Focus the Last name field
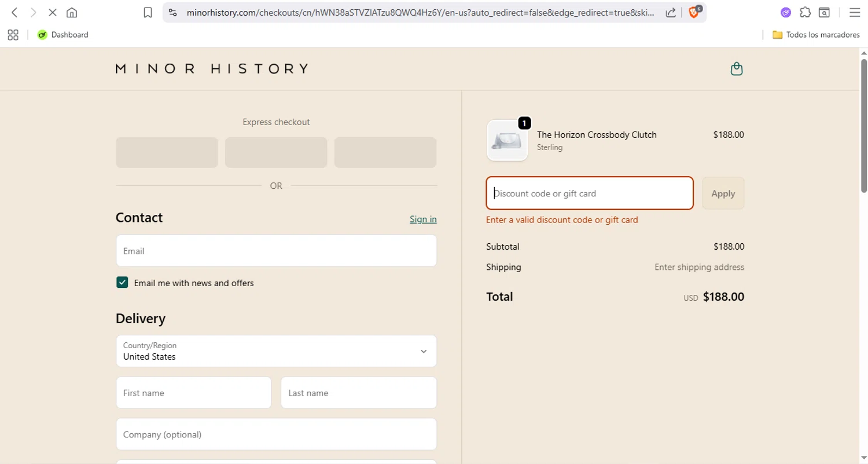This screenshot has width=868, height=464. coord(359,393)
